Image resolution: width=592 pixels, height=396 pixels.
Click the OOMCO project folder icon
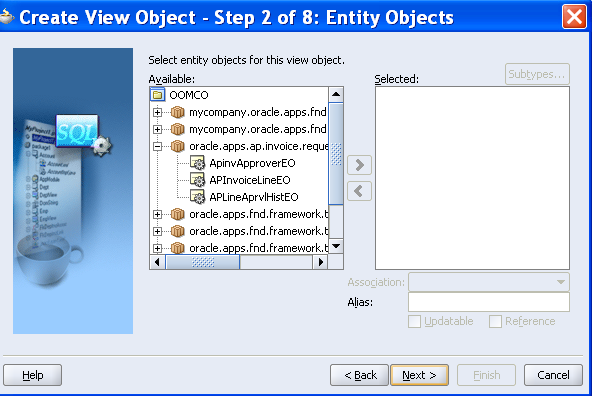158,95
